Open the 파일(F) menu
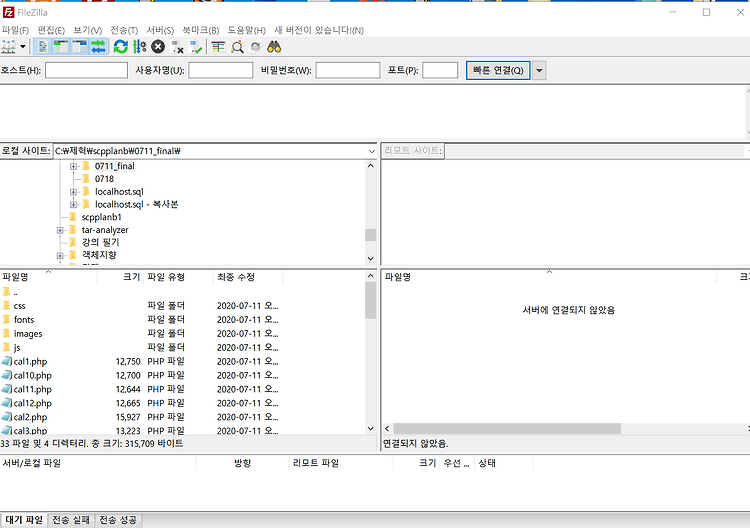The height and width of the screenshot is (528, 750). (15, 30)
